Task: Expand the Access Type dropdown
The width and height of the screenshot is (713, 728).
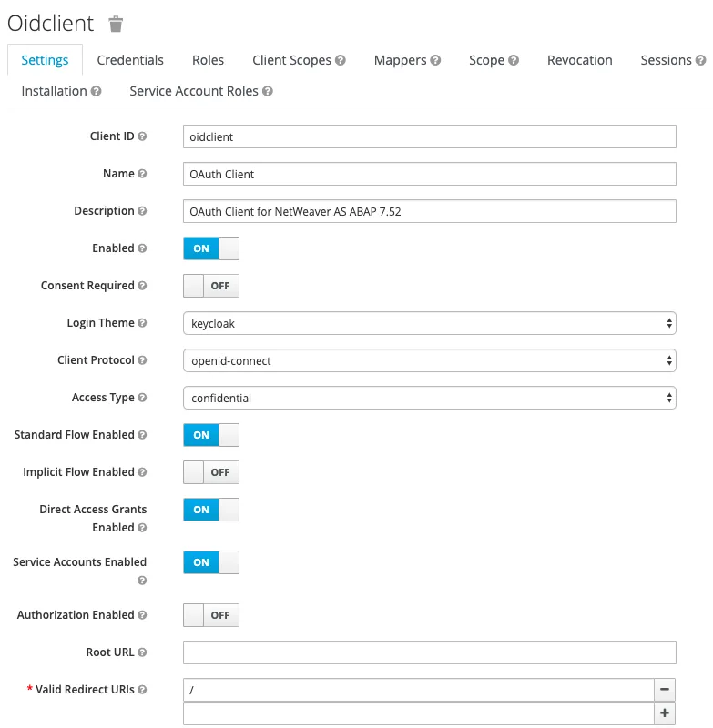Action: (x=429, y=398)
